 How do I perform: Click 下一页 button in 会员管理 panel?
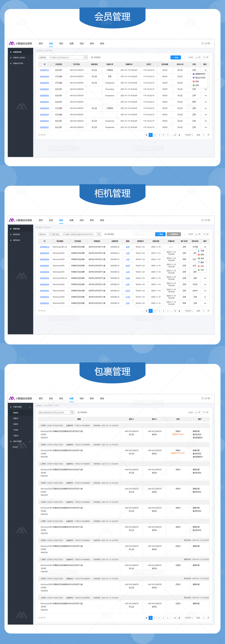pos(206,57)
